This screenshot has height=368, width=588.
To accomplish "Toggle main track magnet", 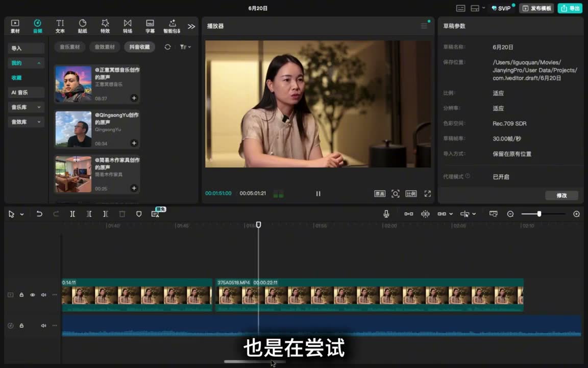I will (409, 214).
